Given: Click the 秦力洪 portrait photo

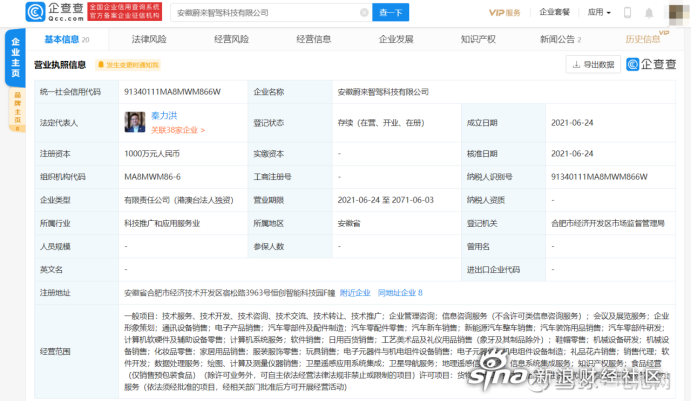Looking at the screenshot, I should (134, 122).
